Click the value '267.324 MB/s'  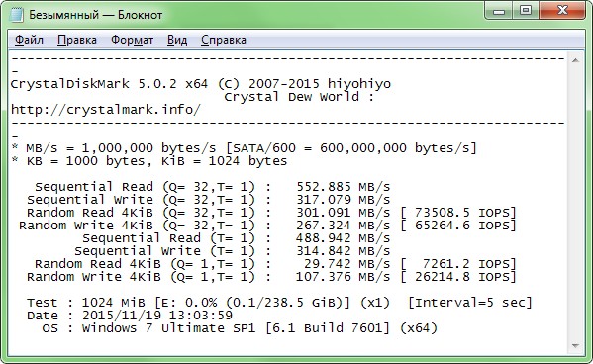(343, 226)
